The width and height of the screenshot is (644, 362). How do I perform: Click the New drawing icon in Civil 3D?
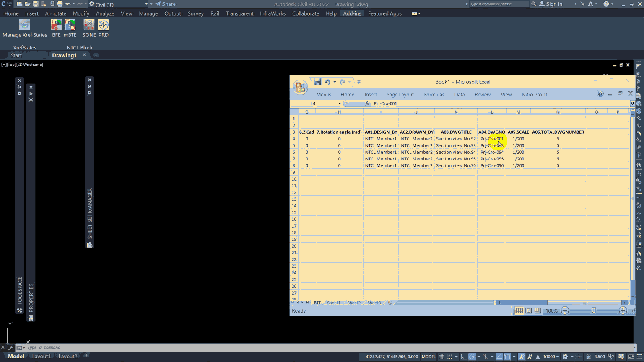(x=19, y=4)
